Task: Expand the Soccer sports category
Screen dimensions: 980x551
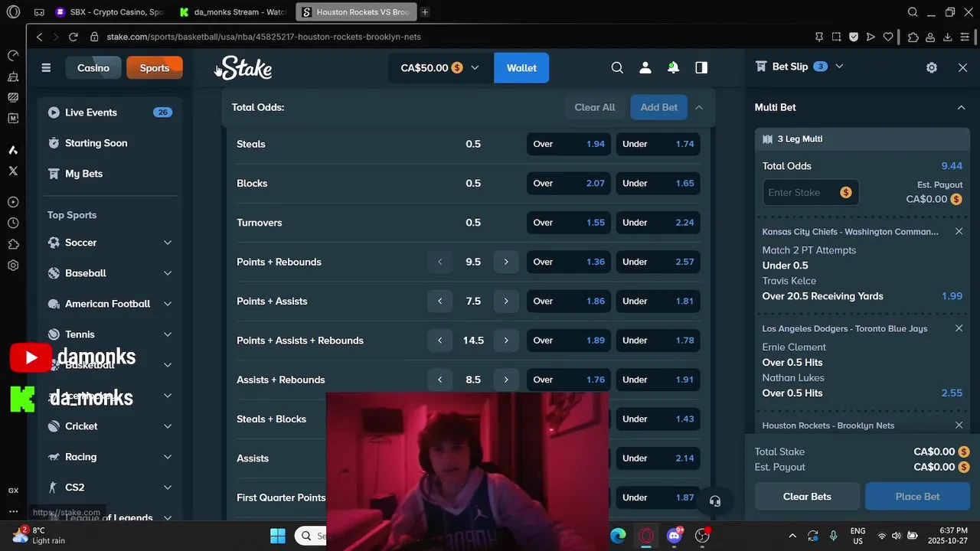Action: (x=167, y=243)
